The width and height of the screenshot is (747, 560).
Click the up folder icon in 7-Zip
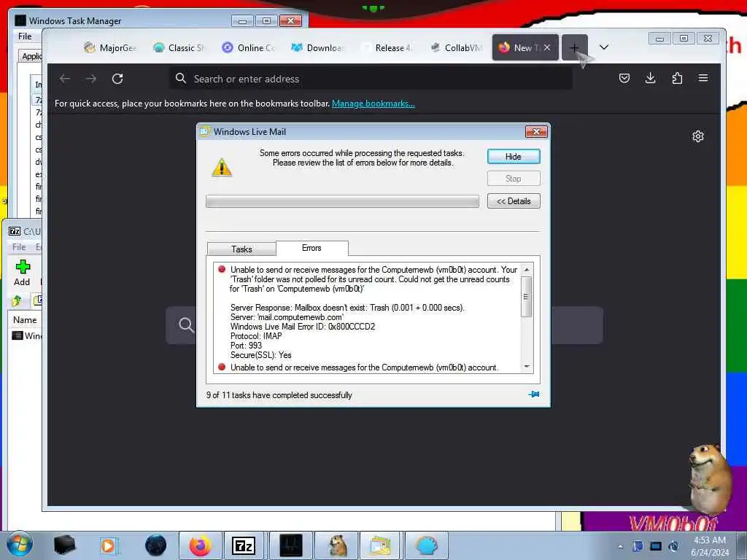tap(18, 300)
